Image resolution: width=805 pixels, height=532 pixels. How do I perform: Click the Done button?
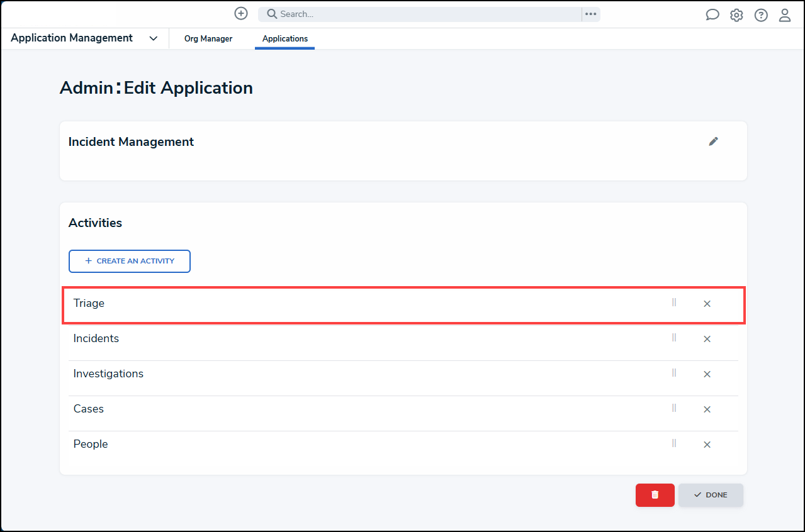coord(711,495)
